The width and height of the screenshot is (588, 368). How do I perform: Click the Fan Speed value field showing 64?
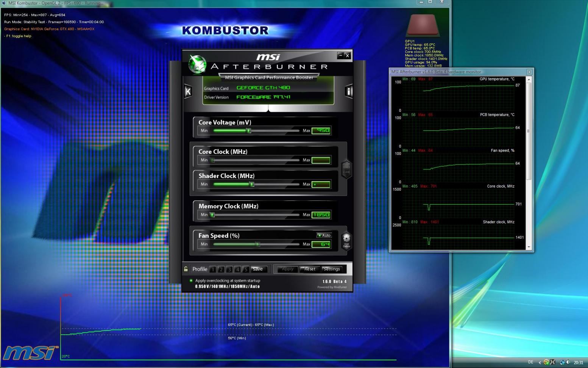pyautogui.click(x=321, y=244)
